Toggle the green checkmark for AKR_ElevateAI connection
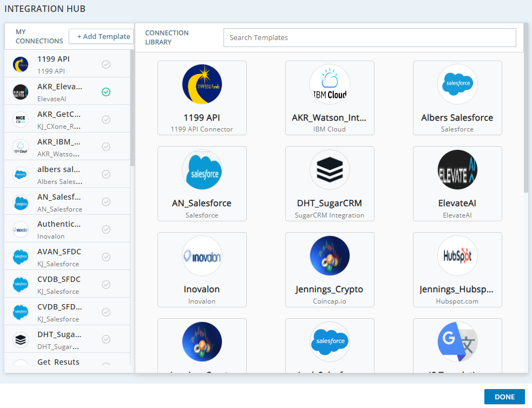The width and height of the screenshot is (532, 408). click(106, 91)
